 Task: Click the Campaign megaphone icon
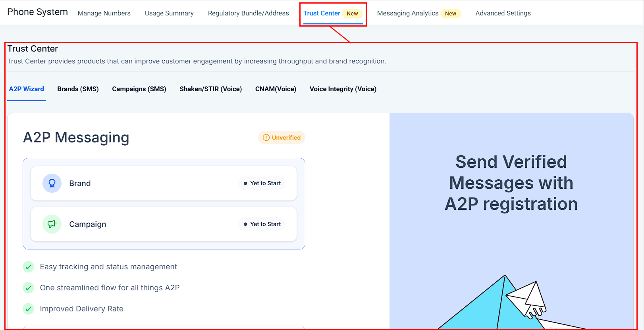[52, 224]
